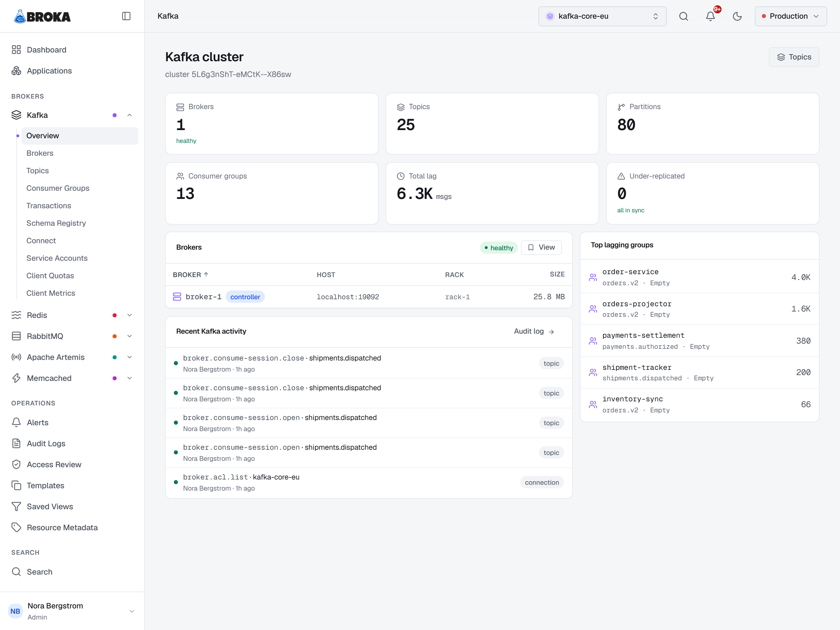Screen dimensions: 840x630
Task: Open Topics under Kafka in sidebar
Action: pyautogui.click(x=80, y=171)
